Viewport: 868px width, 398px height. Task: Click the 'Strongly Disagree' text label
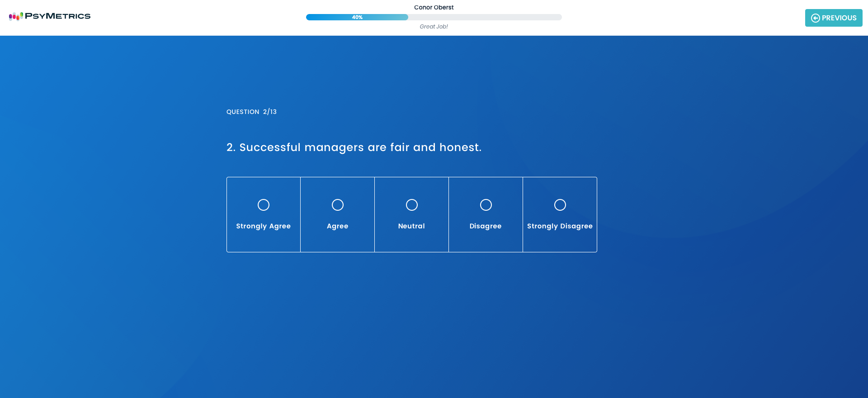pos(560,226)
